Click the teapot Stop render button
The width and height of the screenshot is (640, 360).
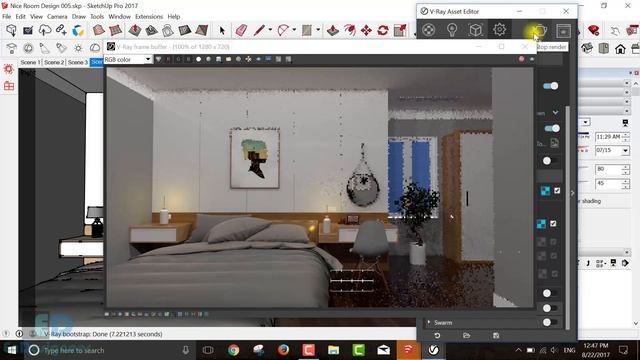(540, 30)
